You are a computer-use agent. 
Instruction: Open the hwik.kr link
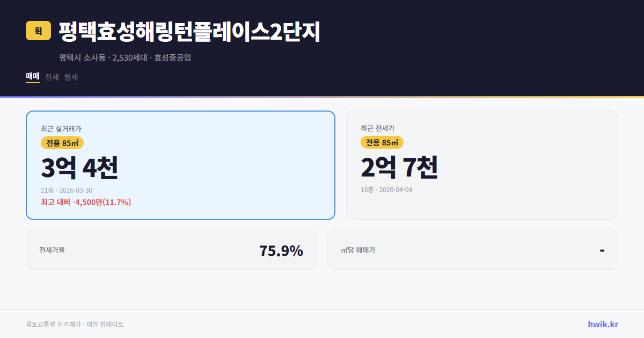(602, 324)
